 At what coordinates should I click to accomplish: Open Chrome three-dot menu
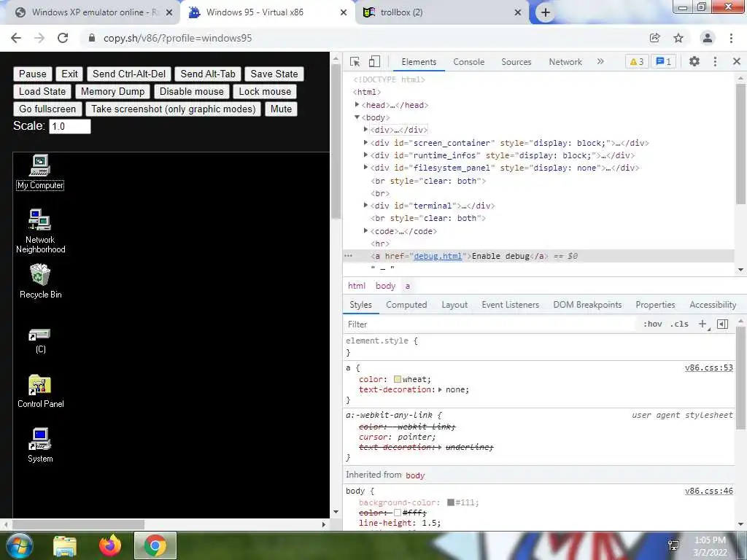tap(731, 38)
